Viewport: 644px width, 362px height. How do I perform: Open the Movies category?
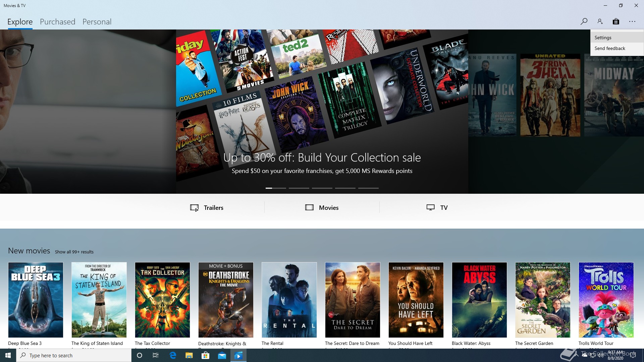tap(322, 207)
